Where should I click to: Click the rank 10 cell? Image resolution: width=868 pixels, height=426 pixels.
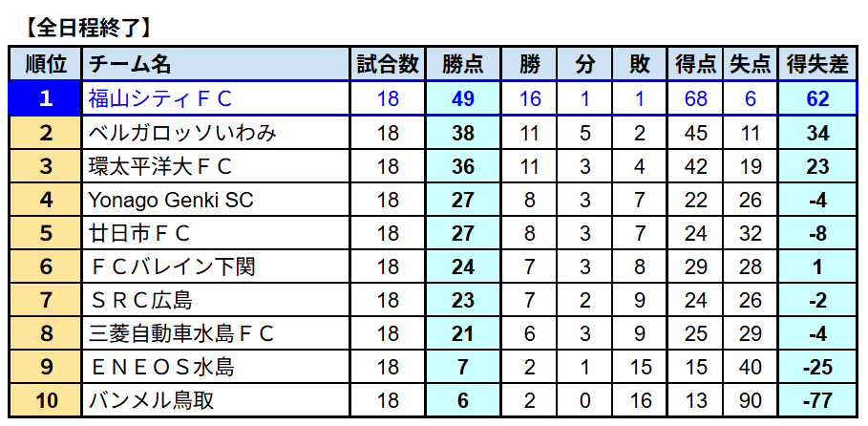pos(46,400)
